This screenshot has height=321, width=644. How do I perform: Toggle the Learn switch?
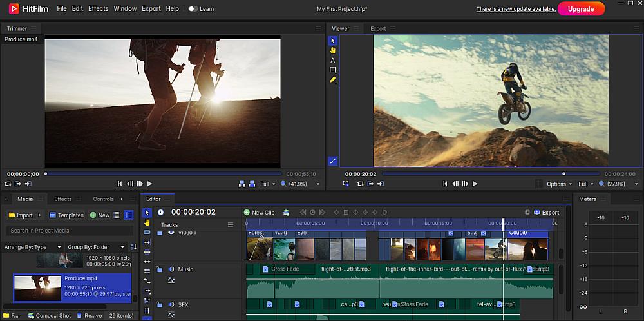(193, 9)
